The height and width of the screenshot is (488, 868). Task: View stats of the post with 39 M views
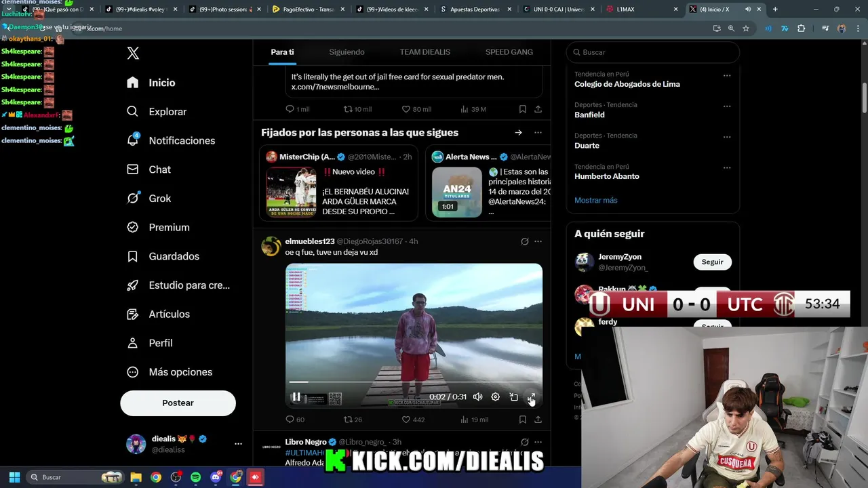coord(473,109)
